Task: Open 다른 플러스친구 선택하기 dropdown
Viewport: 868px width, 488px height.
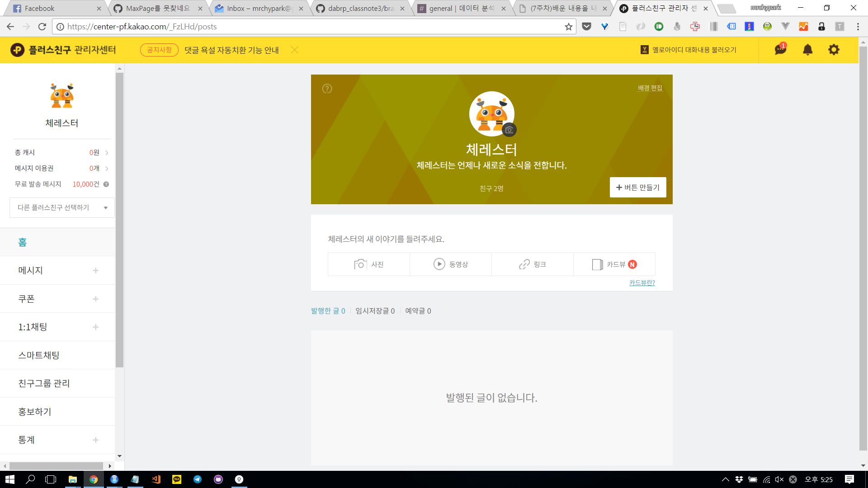Action: coord(62,207)
